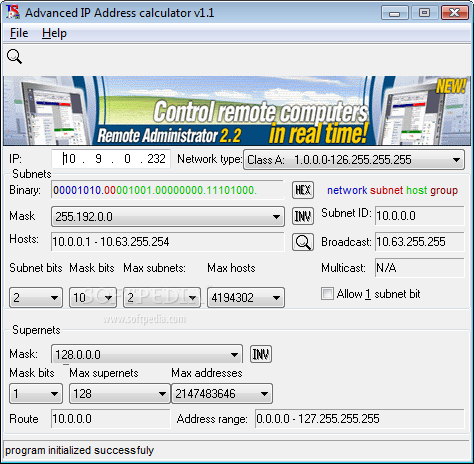Open the Mask bits dropdown showing 10
Screen dimensions: 474x464
coord(93,297)
